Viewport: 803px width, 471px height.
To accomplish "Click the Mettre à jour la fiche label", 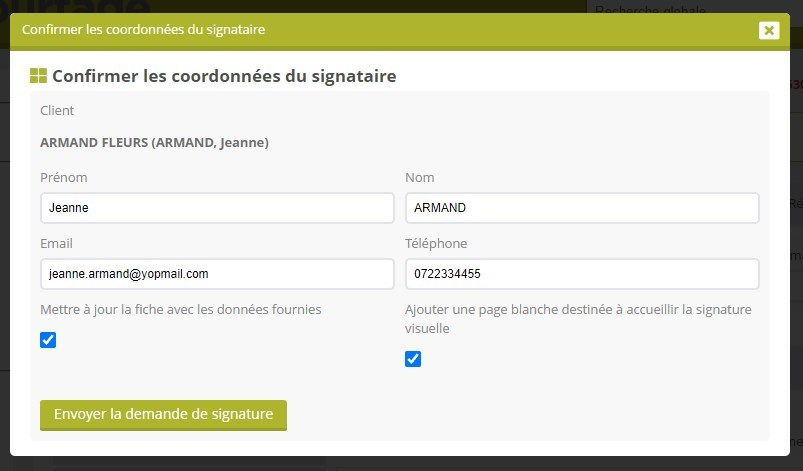I will tap(181, 310).
